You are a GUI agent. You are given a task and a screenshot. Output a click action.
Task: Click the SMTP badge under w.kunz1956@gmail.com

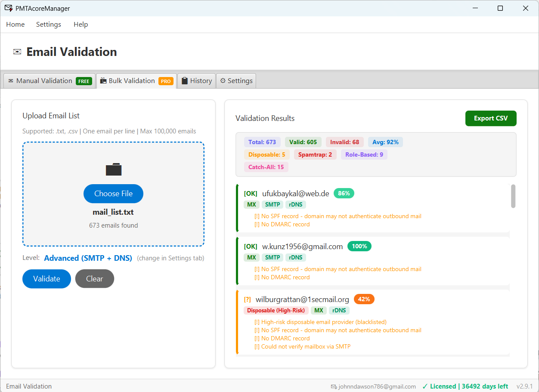tap(273, 257)
